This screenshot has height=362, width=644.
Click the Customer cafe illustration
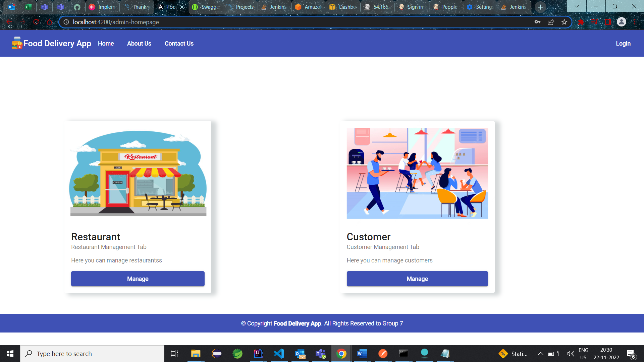pyautogui.click(x=417, y=173)
